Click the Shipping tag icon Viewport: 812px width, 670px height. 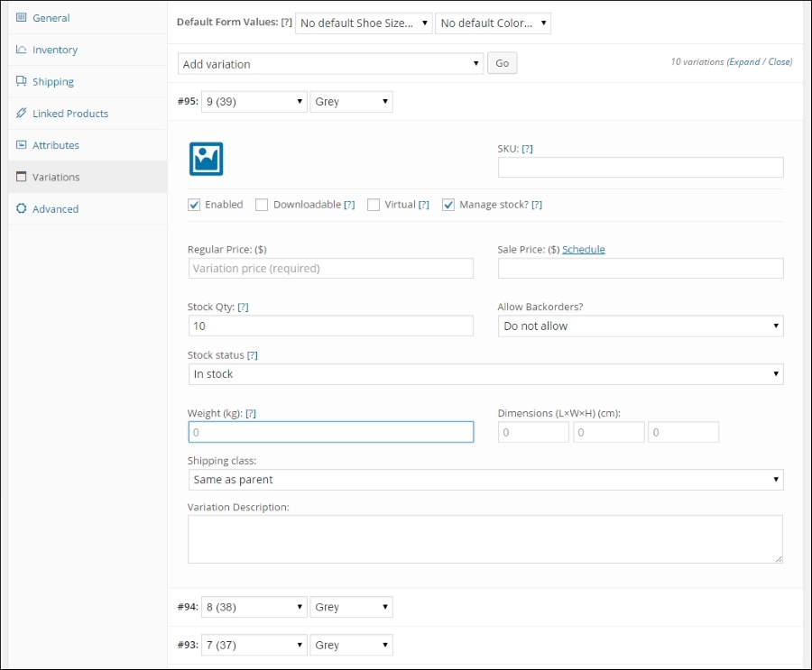[x=23, y=81]
